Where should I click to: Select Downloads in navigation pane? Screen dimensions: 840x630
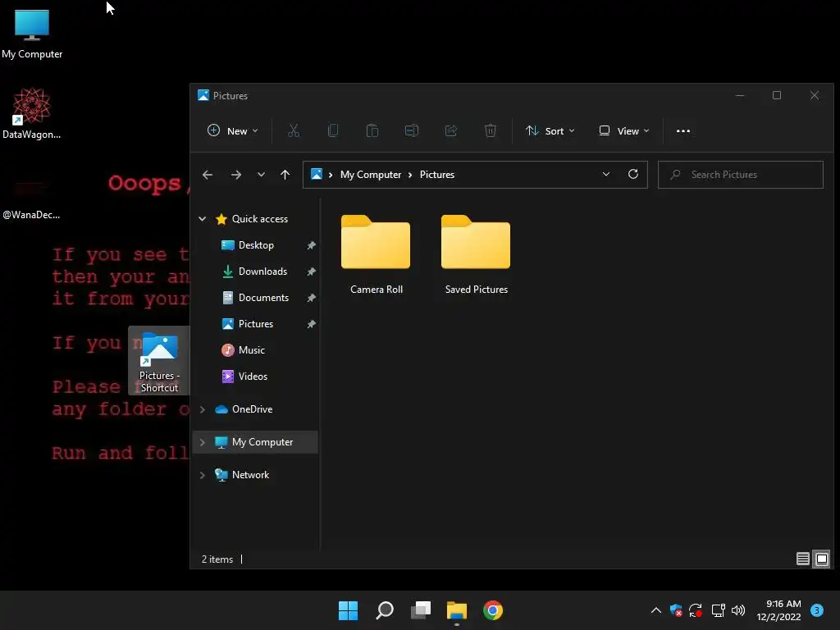pos(262,272)
